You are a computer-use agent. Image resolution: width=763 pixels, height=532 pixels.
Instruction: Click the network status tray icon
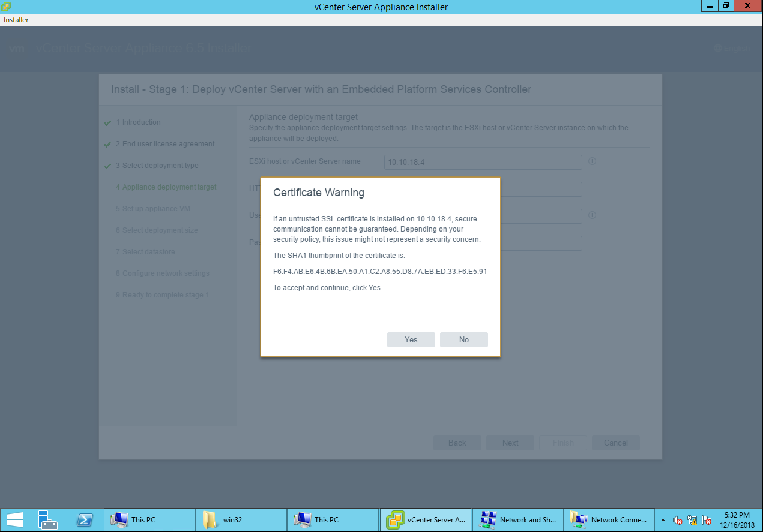click(692, 520)
